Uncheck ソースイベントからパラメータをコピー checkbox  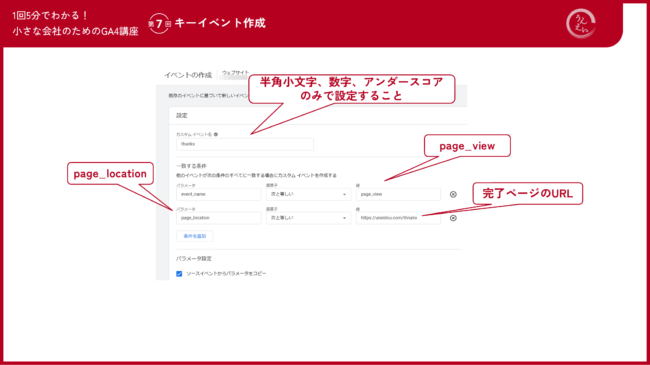[179, 274]
